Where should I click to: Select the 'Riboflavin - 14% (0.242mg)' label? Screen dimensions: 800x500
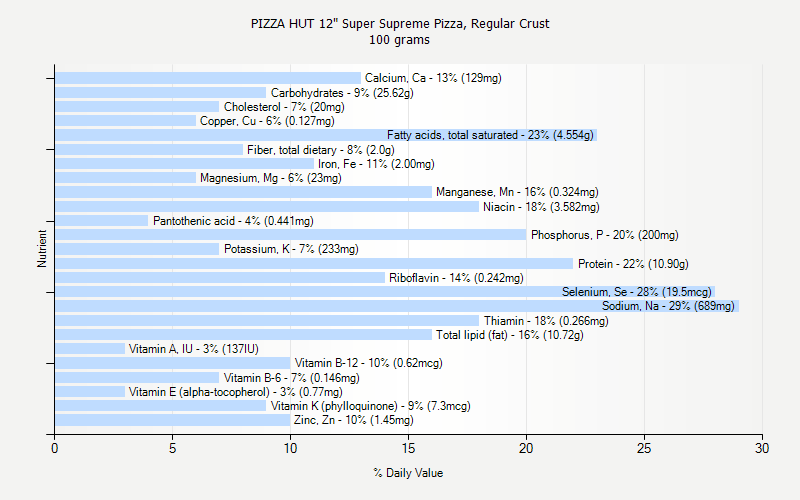(456, 278)
